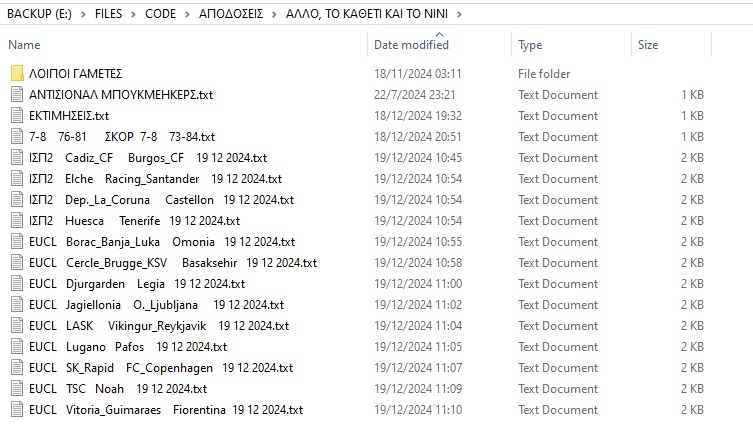Select the Lugano Pafos file icon
753x431 pixels.
[x=16, y=347]
